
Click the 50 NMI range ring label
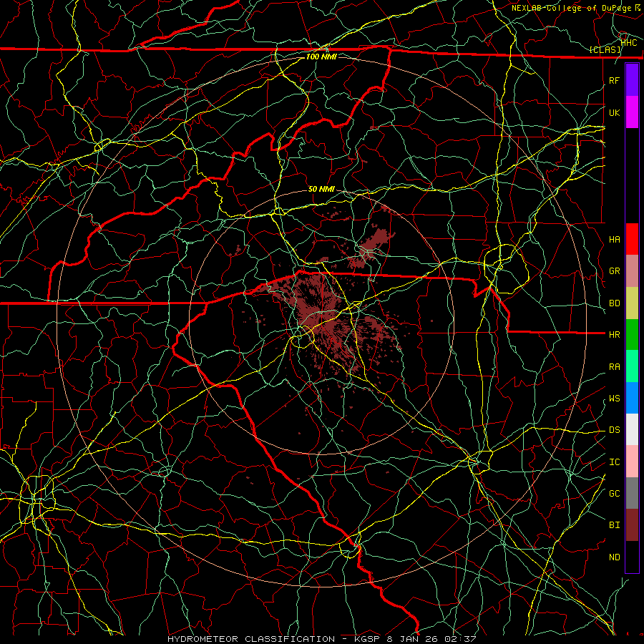point(321,189)
